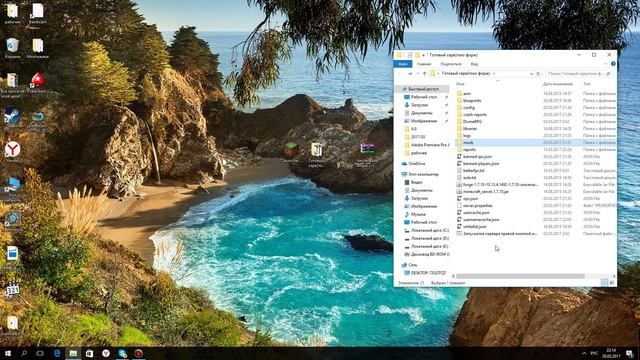Open the quick access toolbar dropdown
This screenshot has height=360, width=640.
[424, 55]
